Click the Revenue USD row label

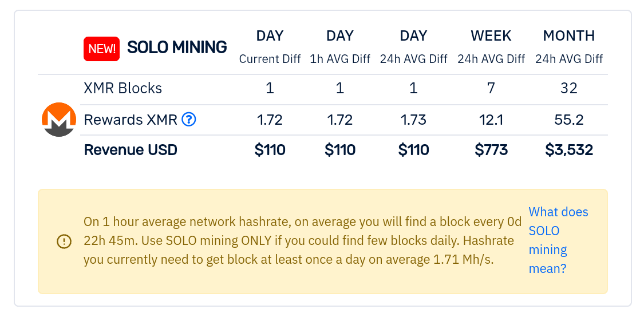tap(131, 150)
